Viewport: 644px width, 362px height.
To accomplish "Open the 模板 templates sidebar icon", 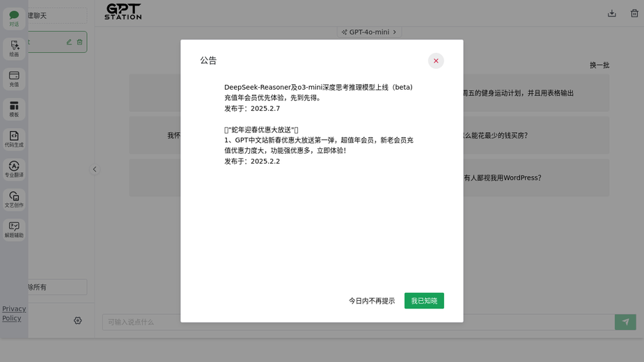I will point(14,109).
